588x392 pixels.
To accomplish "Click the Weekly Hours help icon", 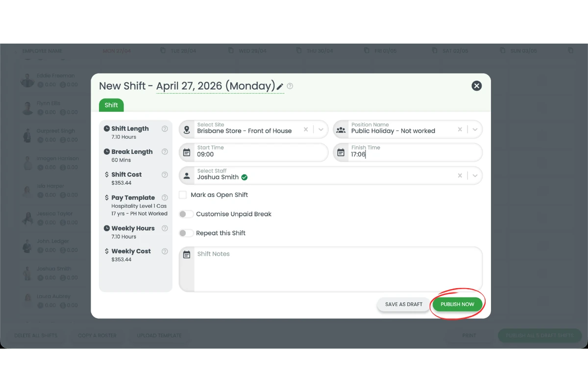I will [165, 228].
